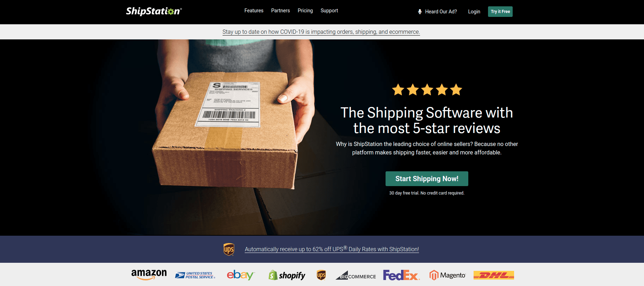Open the Partners menu item
This screenshot has height=286, width=644.
281,11
